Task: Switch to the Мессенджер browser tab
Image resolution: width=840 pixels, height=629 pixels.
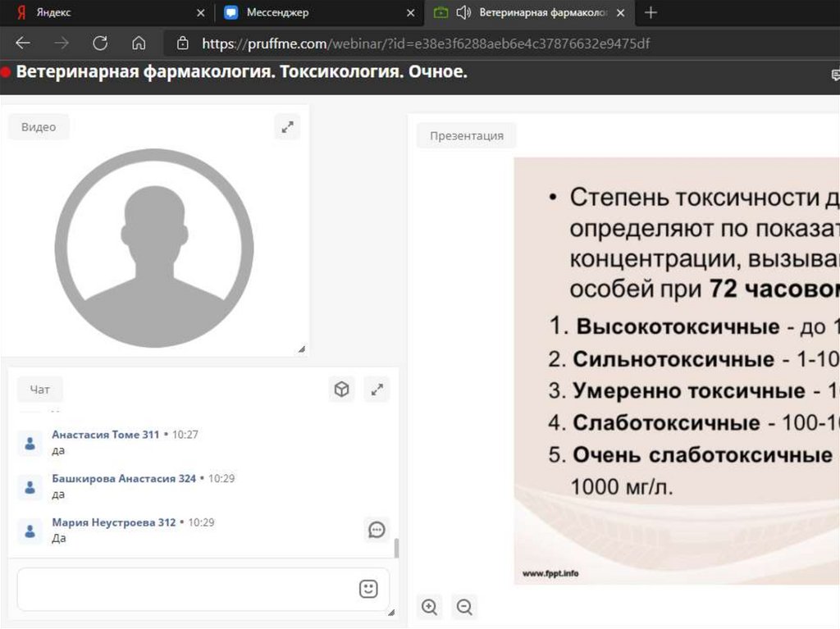Action: (x=277, y=13)
